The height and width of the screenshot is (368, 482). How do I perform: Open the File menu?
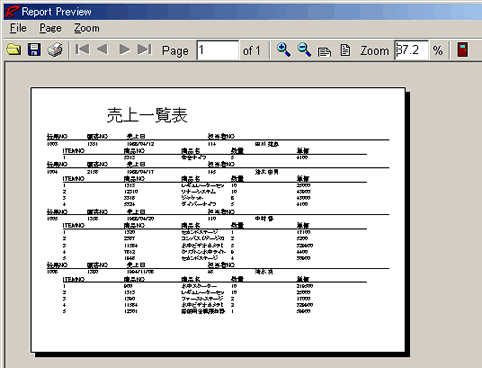(18, 28)
